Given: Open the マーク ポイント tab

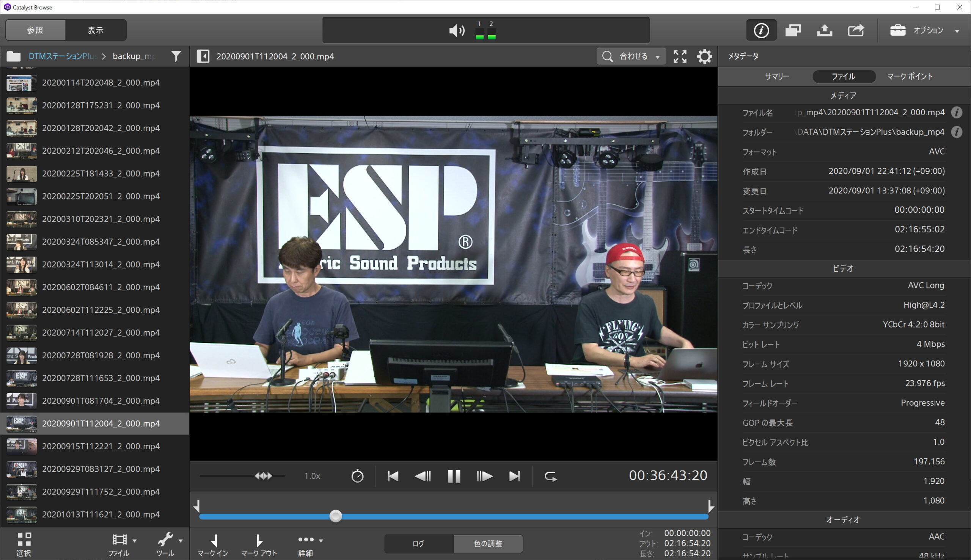Looking at the screenshot, I should 910,76.
